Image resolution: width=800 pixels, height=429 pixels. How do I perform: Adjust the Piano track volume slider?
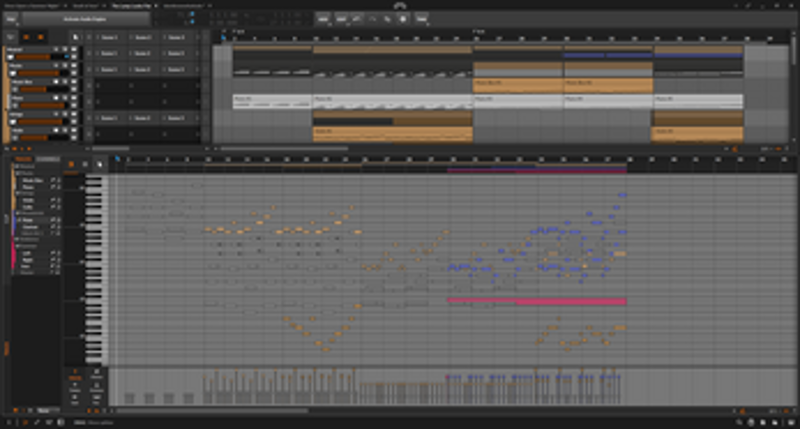point(43,106)
